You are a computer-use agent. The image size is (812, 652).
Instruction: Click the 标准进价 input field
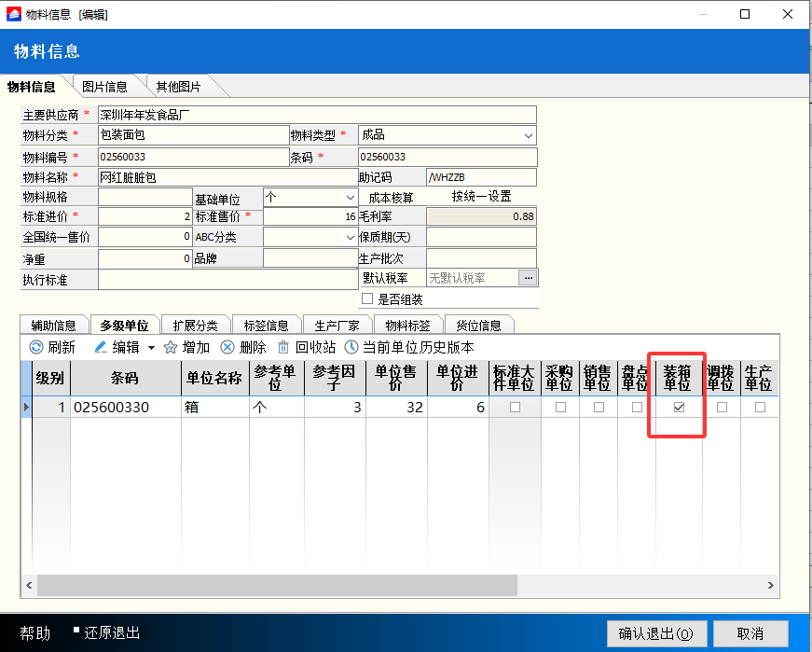[x=145, y=216]
